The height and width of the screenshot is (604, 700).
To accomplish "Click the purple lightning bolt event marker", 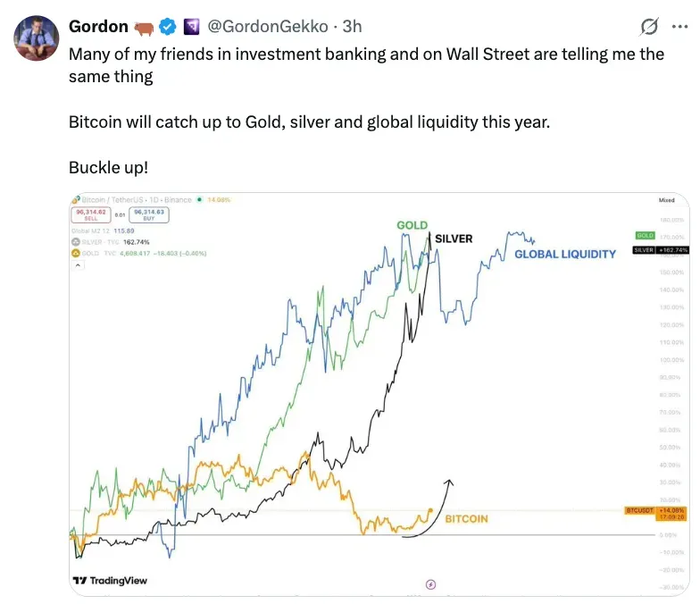I will (x=431, y=584).
